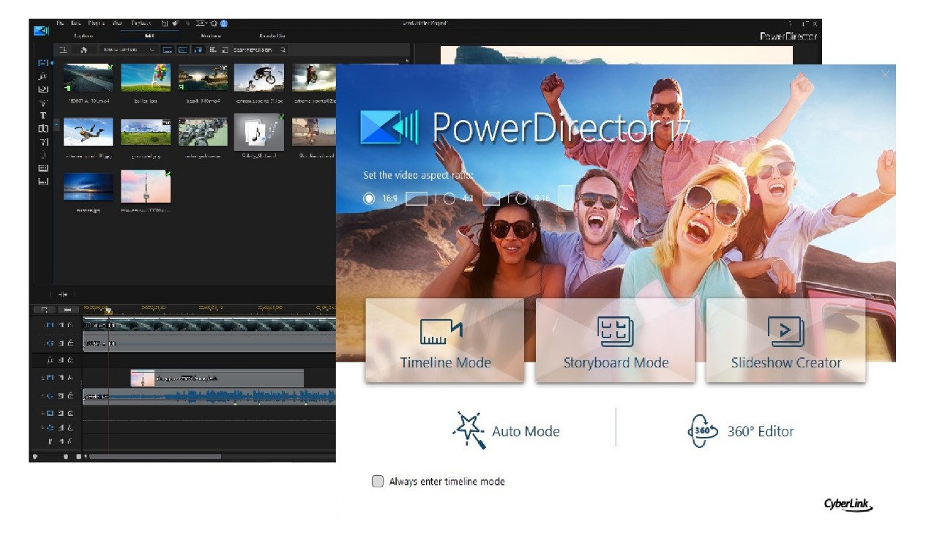The height and width of the screenshot is (560, 937).
Task: Click the library grid view icon
Action: tap(212, 49)
